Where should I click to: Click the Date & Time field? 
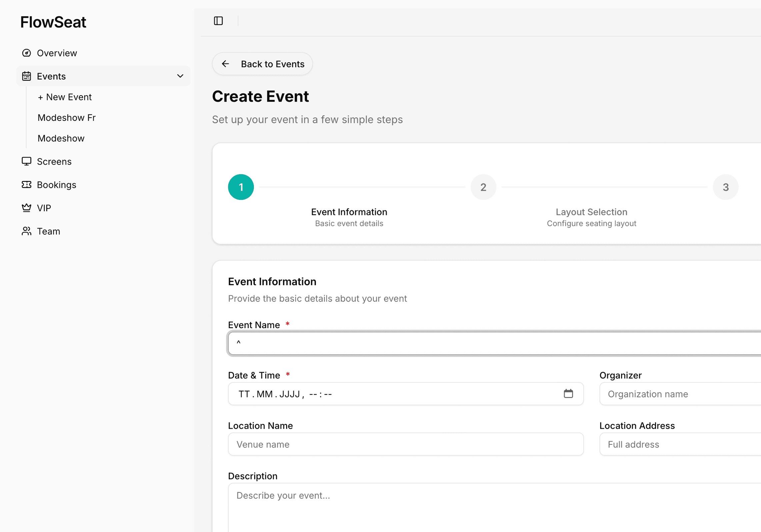point(405,394)
